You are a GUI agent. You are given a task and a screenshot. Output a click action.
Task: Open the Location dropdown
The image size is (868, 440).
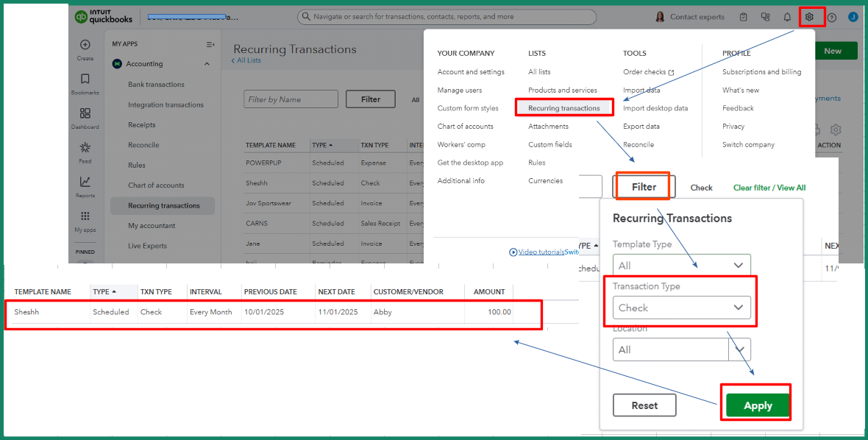point(681,349)
